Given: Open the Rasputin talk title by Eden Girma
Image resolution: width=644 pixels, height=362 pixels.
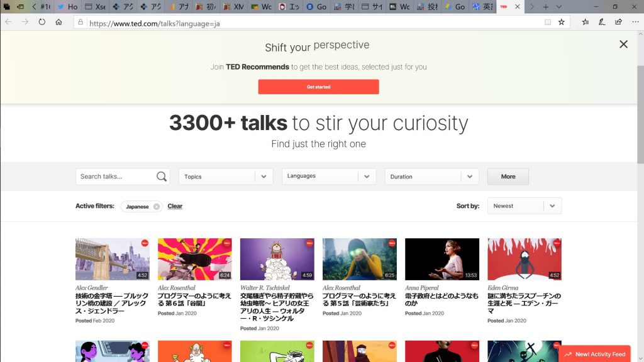Looking at the screenshot, I should pyautogui.click(x=524, y=304).
